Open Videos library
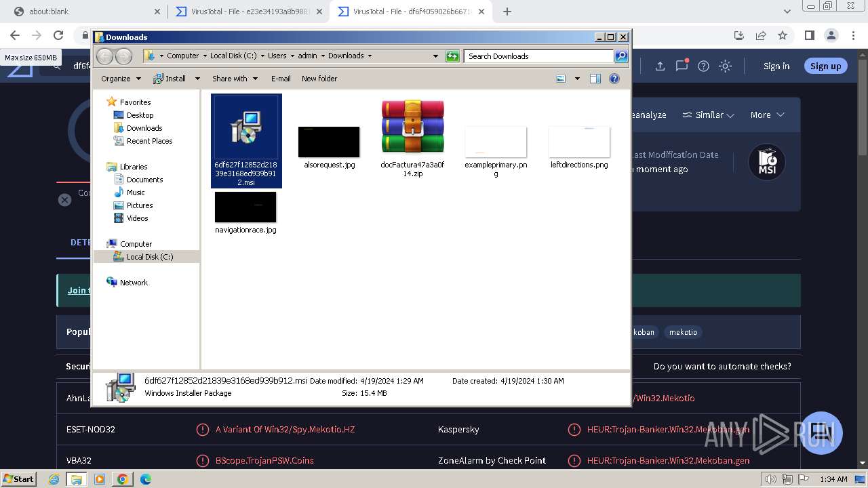Screen dimensions: 868x488 (x=137, y=218)
